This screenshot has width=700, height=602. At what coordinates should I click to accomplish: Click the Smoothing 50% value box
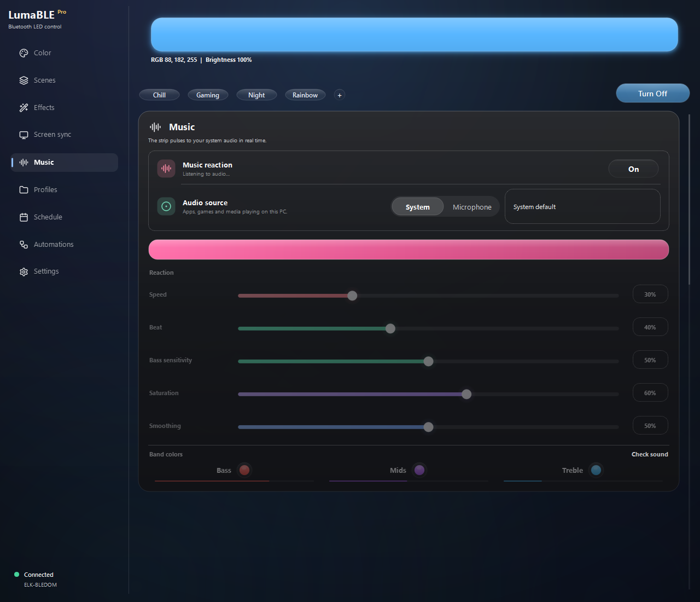[650, 426]
